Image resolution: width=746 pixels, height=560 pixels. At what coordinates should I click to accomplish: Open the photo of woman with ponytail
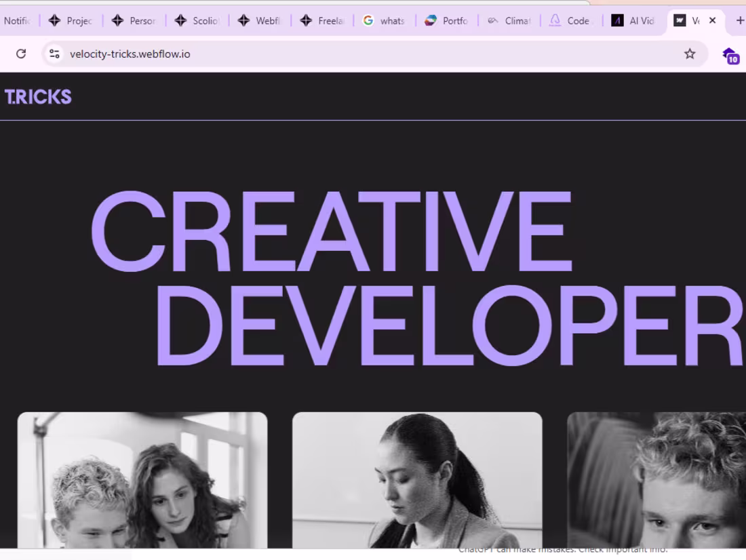(x=417, y=480)
